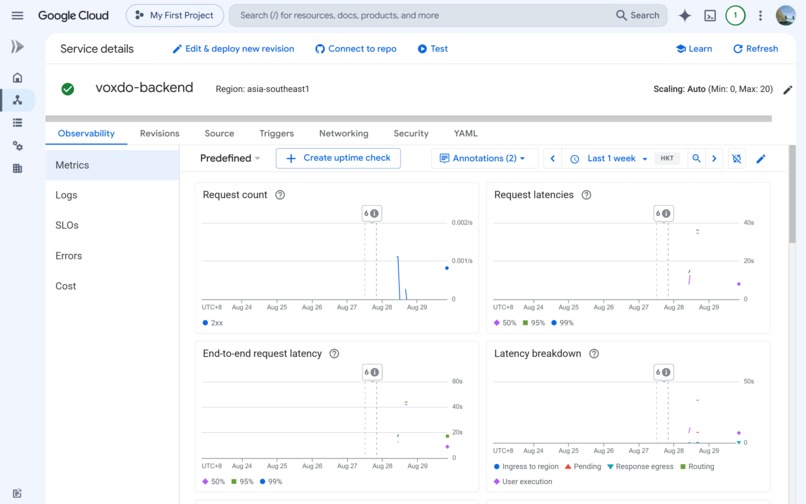Activate Cloud Shell terminal icon
This screenshot has width=806, height=504.
click(710, 15)
